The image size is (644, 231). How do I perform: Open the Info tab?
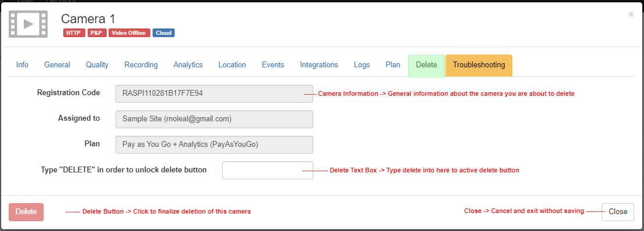(22, 65)
